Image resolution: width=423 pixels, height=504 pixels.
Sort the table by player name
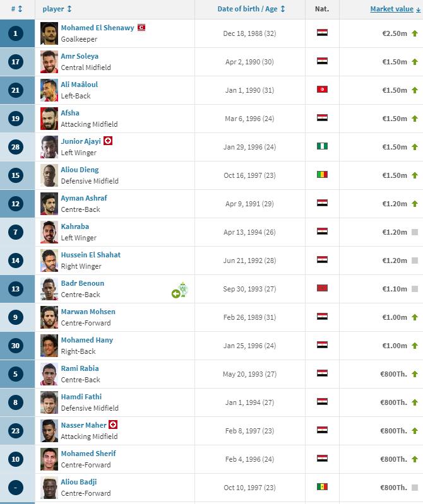[x=57, y=9]
